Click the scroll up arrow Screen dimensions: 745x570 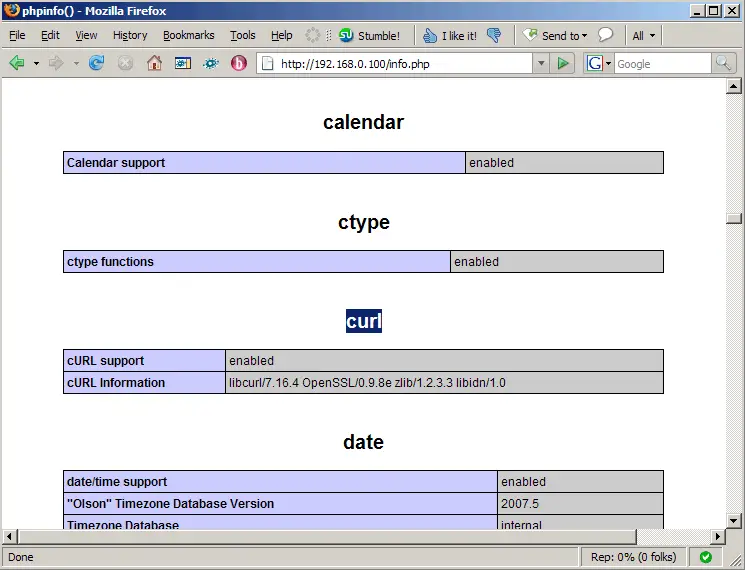pos(734,86)
